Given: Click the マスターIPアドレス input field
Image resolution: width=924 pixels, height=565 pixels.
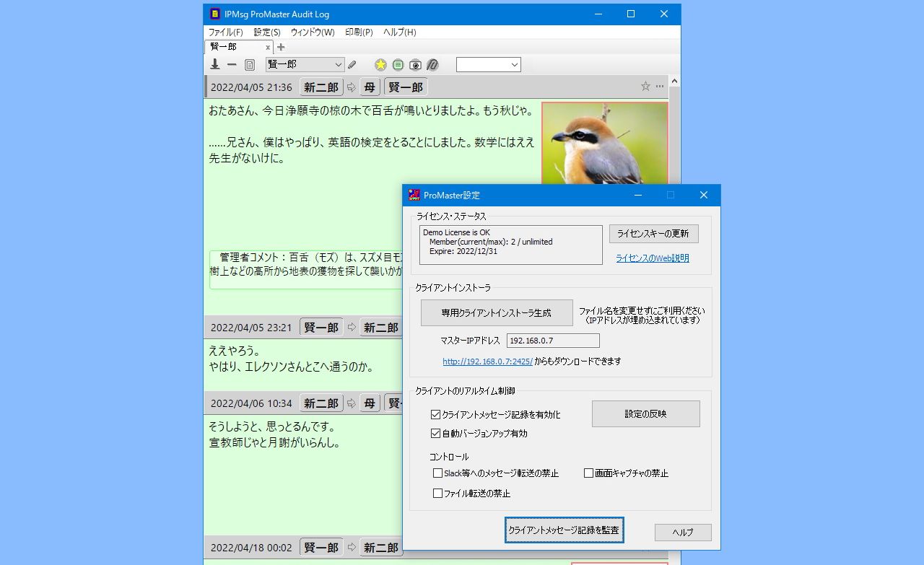Looking at the screenshot, I should [x=553, y=340].
